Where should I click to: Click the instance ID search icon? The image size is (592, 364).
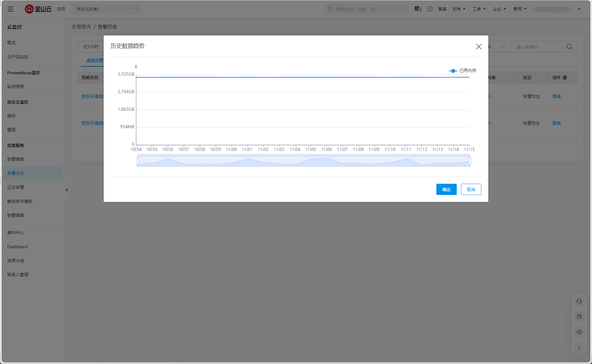[x=569, y=47]
